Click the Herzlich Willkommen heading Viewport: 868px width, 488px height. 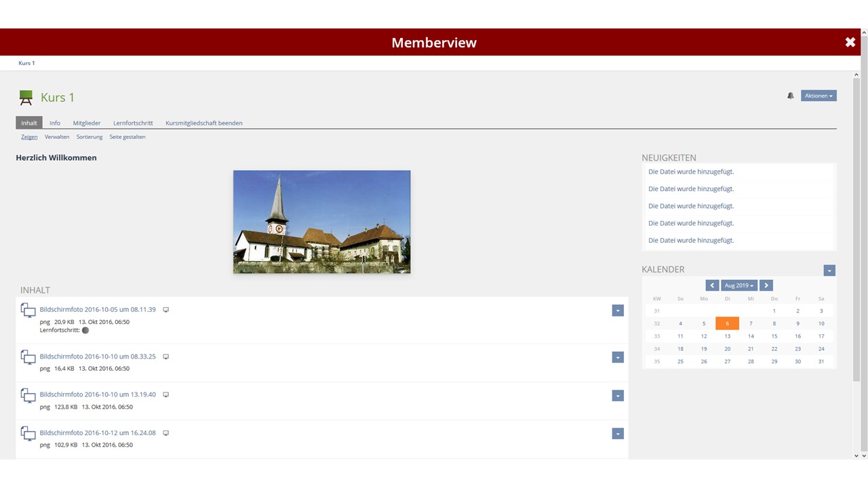tap(56, 158)
